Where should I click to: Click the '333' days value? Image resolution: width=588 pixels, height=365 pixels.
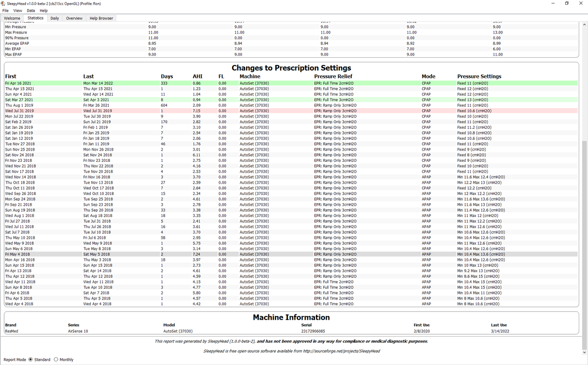point(164,83)
